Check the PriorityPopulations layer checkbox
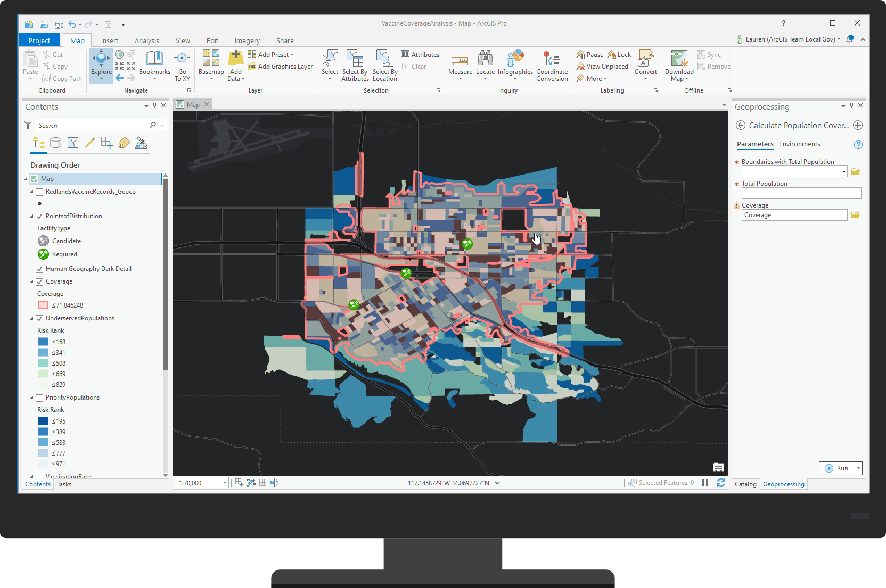The height and width of the screenshot is (588, 886). click(x=39, y=397)
